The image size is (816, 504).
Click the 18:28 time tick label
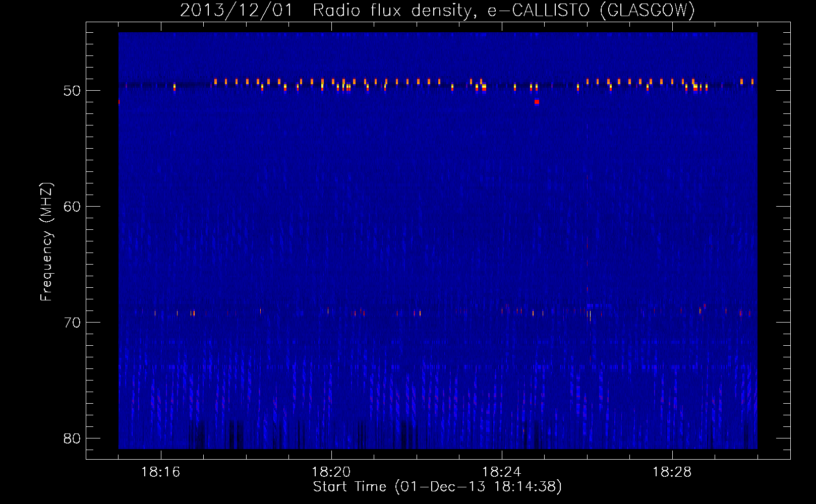[672, 472]
